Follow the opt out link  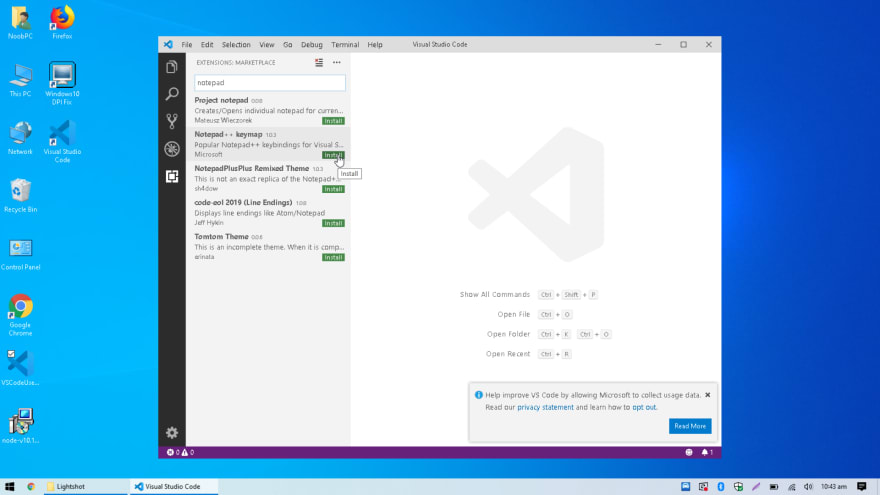click(644, 407)
